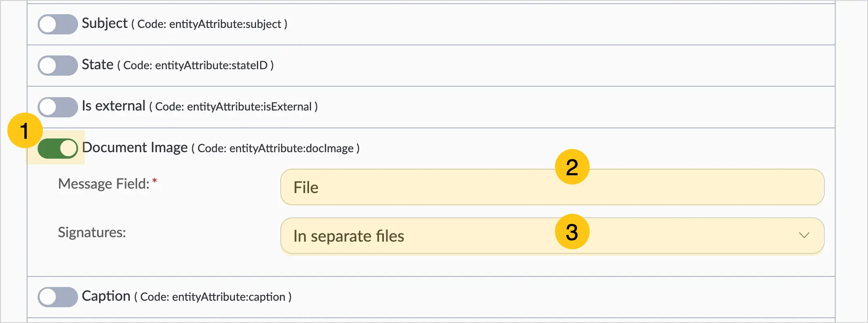Click the yellow number 3 marker badge

coord(572,232)
